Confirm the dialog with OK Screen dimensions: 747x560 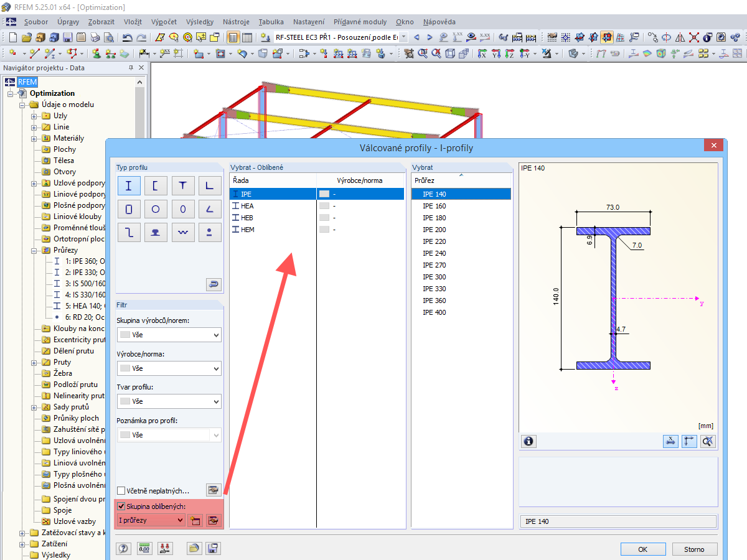point(643,549)
